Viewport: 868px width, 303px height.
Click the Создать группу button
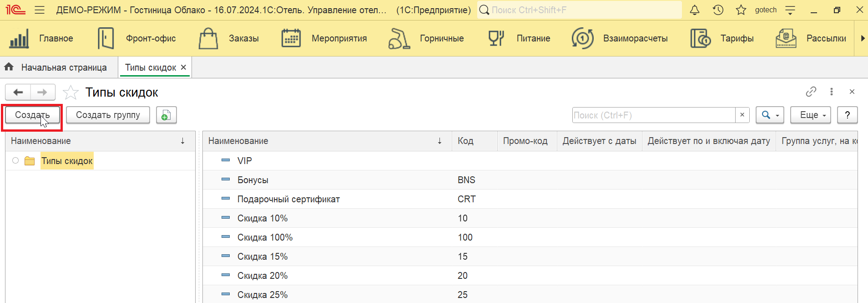(x=108, y=115)
